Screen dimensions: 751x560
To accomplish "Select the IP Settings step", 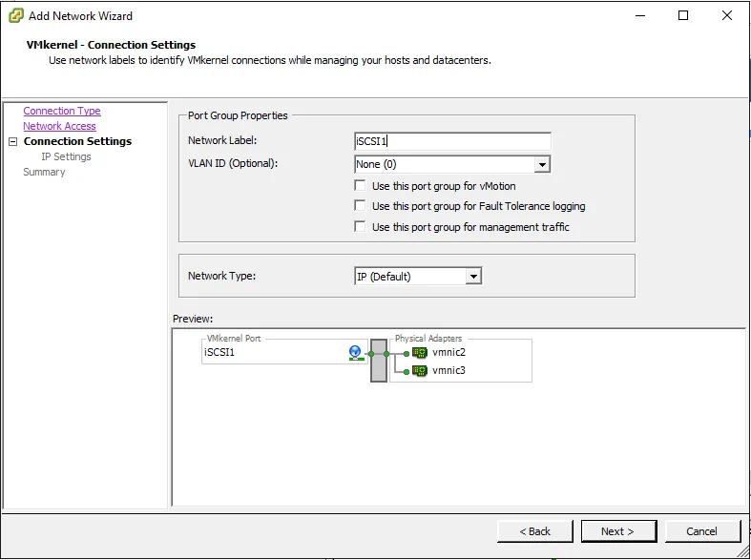I will point(66,156).
